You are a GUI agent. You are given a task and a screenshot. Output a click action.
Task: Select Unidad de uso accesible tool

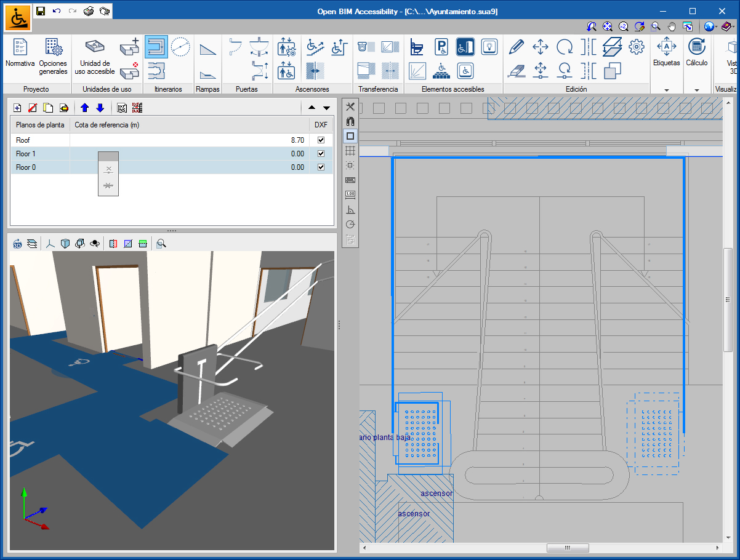(95, 56)
